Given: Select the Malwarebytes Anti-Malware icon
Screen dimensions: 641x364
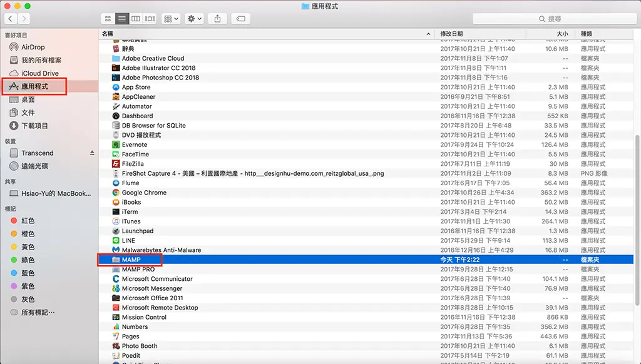Looking at the screenshot, I should [116, 250].
